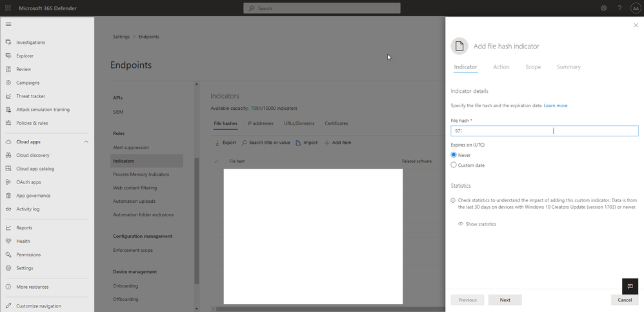Click the File hash input field
Image resolution: width=644 pixels, height=312 pixels.
545,131
